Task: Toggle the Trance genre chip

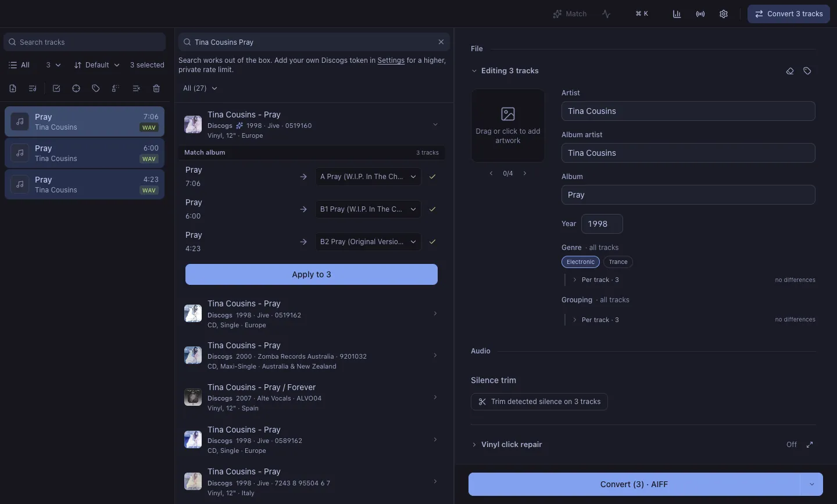Action: [618, 262]
